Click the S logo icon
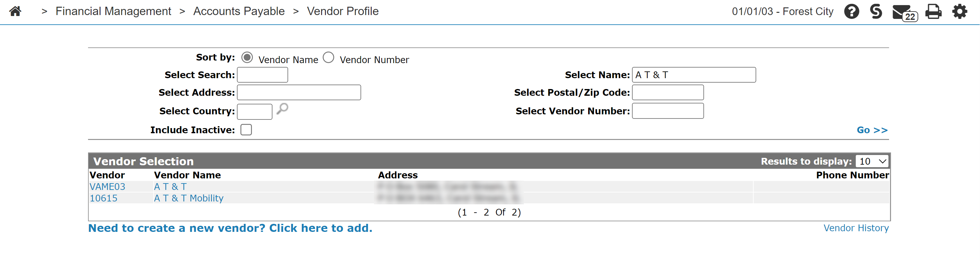The image size is (980, 261). (876, 11)
